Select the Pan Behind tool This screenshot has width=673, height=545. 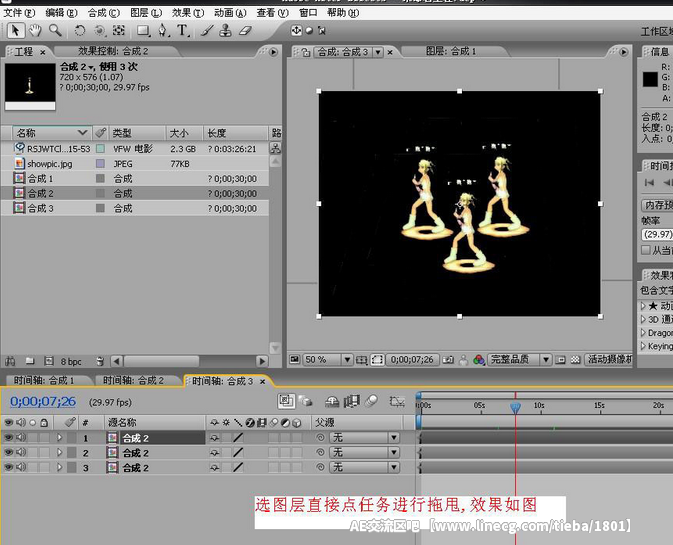click(118, 31)
